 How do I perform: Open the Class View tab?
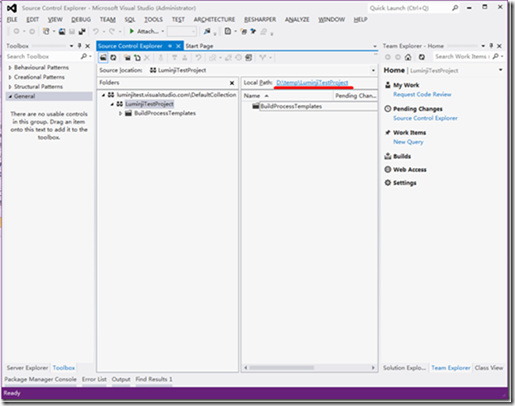(x=489, y=368)
